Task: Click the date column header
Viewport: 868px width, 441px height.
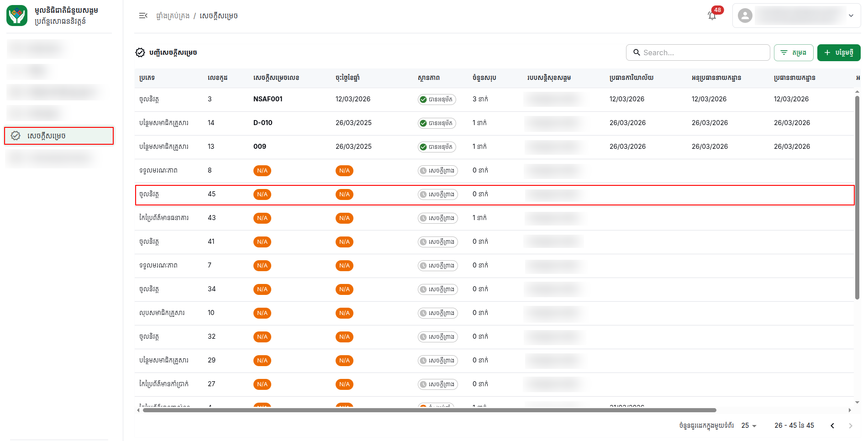Action: coord(347,78)
